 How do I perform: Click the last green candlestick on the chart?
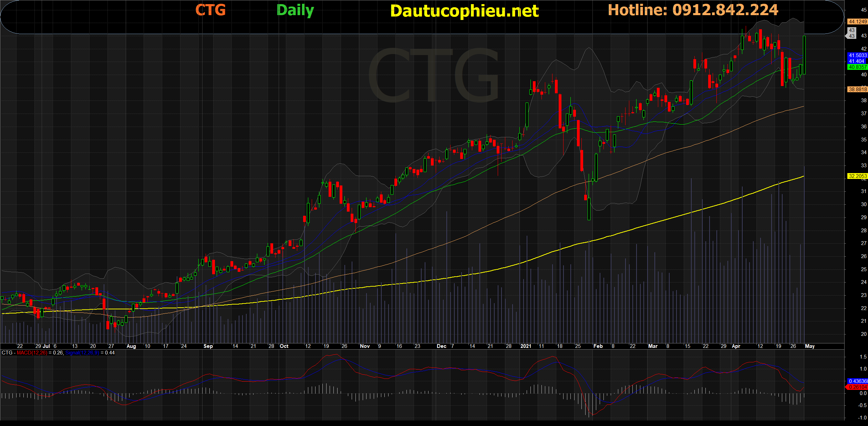(804, 55)
